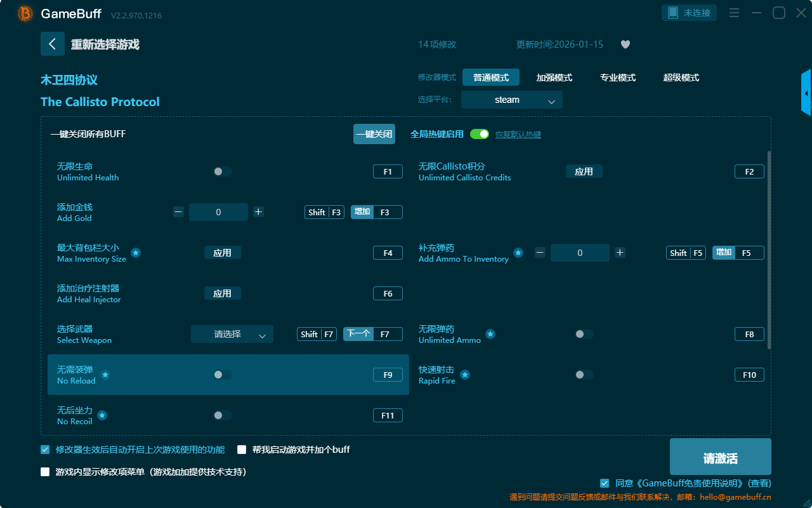Open the hamburger menu in title bar
812x508 pixels.
pos(734,13)
